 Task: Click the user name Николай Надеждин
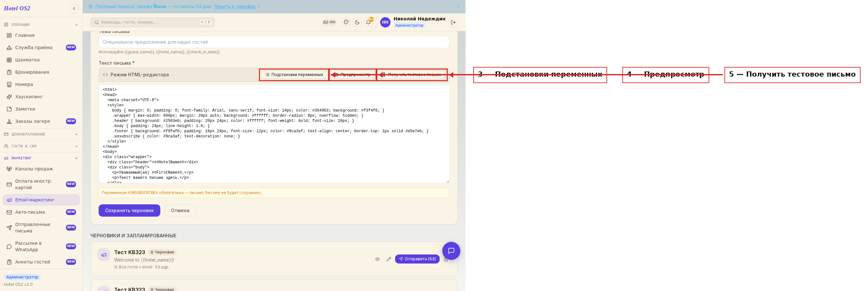pyautogui.click(x=419, y=19)
